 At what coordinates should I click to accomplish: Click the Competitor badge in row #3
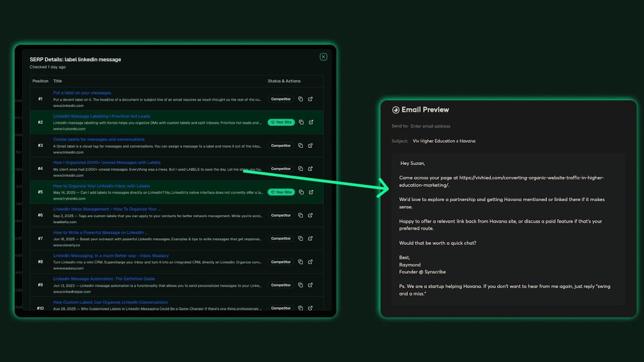click(x=281, y=145)
